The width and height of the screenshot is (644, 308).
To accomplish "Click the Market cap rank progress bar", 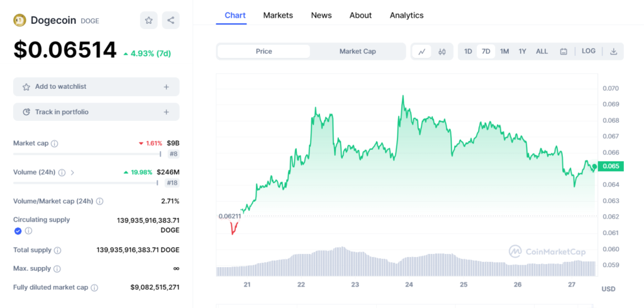I will point(87,154).
